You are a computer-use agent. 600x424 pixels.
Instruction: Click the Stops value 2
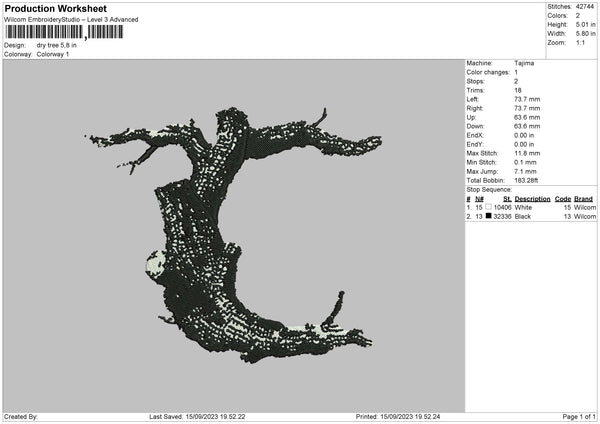pos(516,81)
